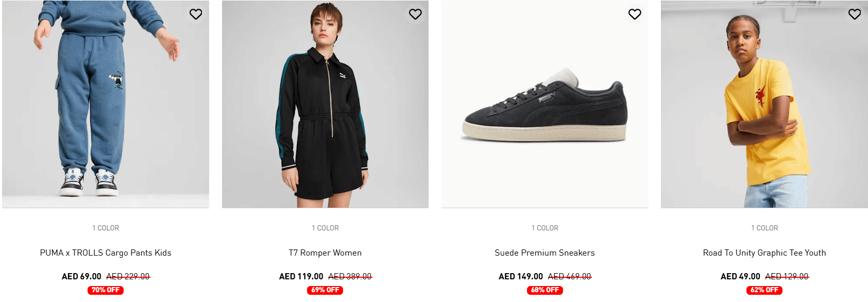Click the 69% OFF discount badge

[x=325, y=290]
